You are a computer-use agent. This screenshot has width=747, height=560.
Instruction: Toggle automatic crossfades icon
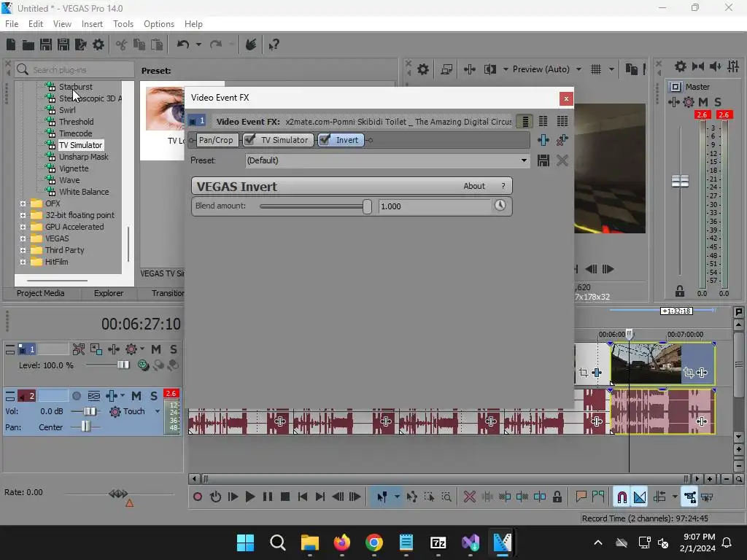click(x=640, y=497)
